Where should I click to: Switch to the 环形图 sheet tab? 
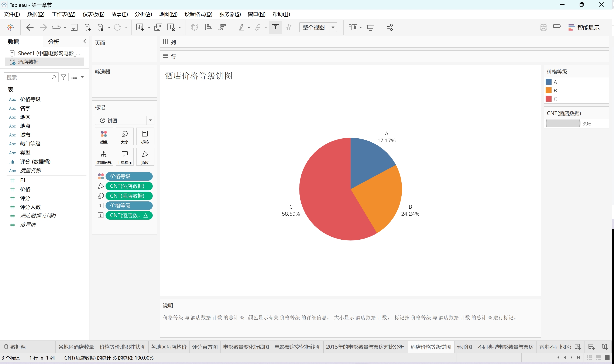[464, 347]
